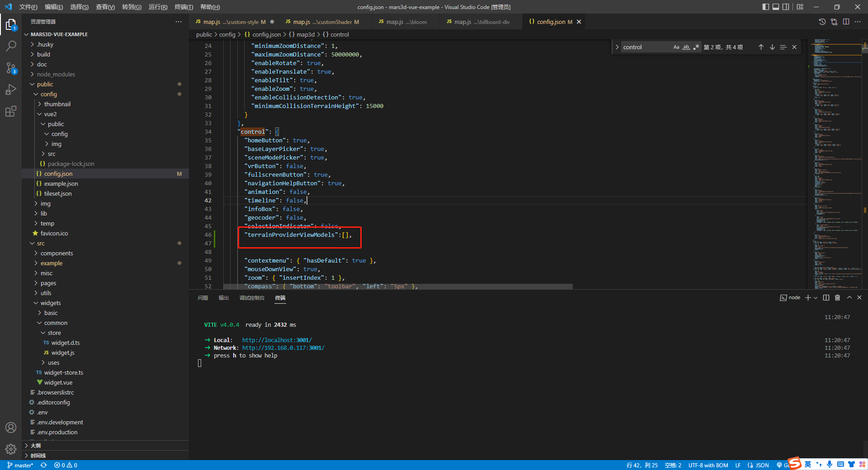Close the find widget
Viewport: 868px width, 470px height.
pyautogui.click(x=794, y=47)
